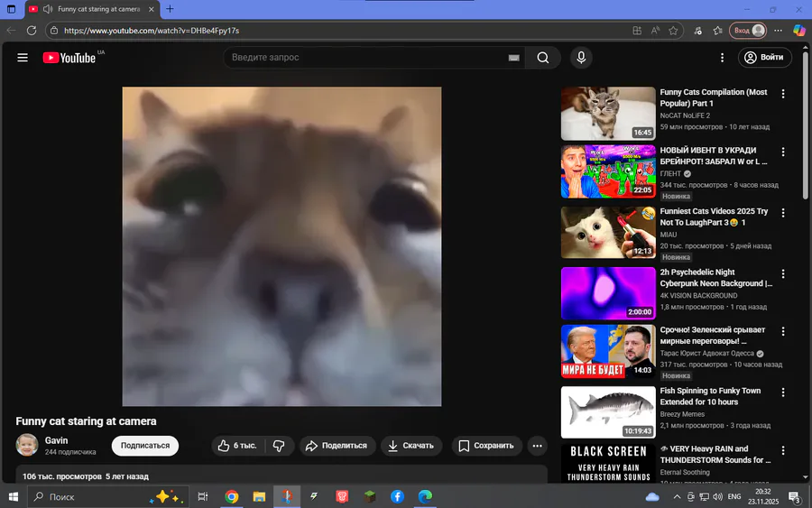Open more actions ellipsis under the video
Viewport: 812px width, 508px height.
click(x=537, y=446)
